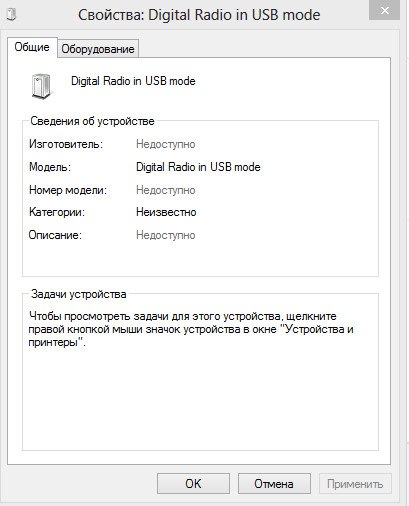Click the Недоступно value next to Описание
The height and width of the screenshot is (506, 409).
point(166,235)
